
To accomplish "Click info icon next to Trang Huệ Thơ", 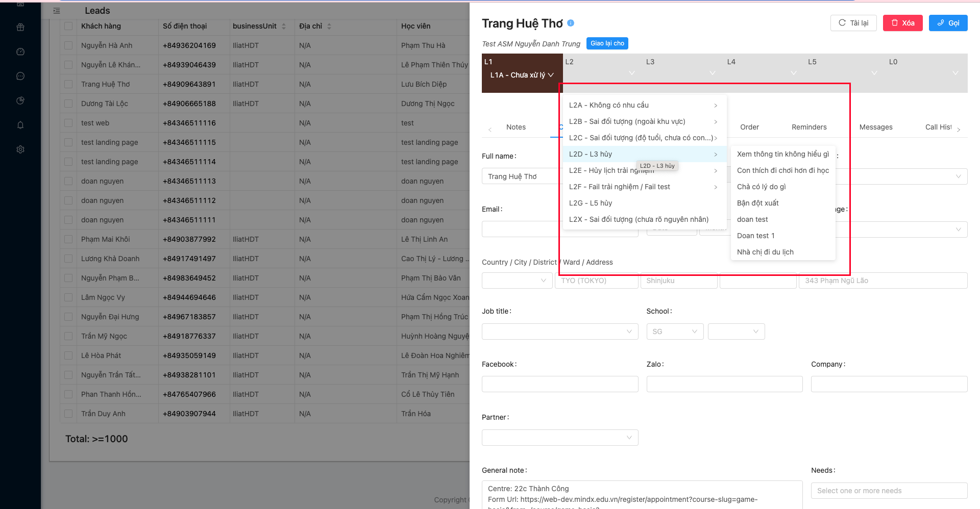I will point(571,23).
